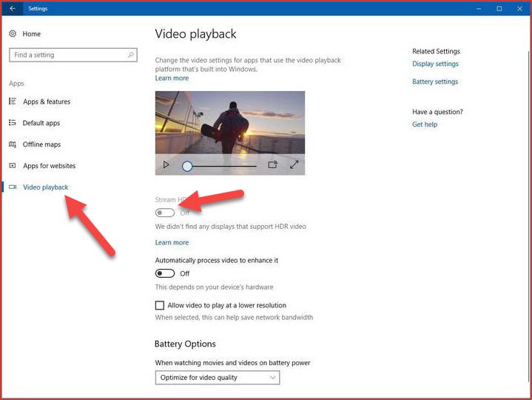Image resolution: width=532 pixels, height=400 pixels.
Task: Click the Home gear icon
Action: (x=13, y=34)
